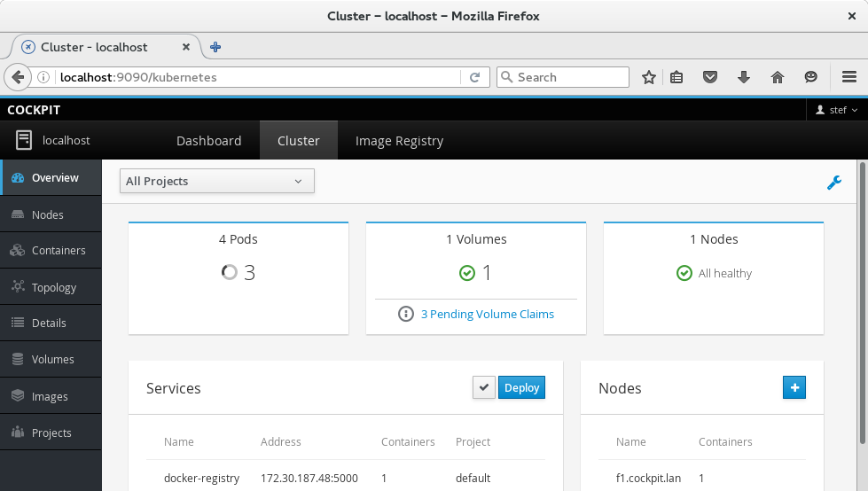Go to Volumes in the sidebar
868x491 pixels.
click(52, 360)
